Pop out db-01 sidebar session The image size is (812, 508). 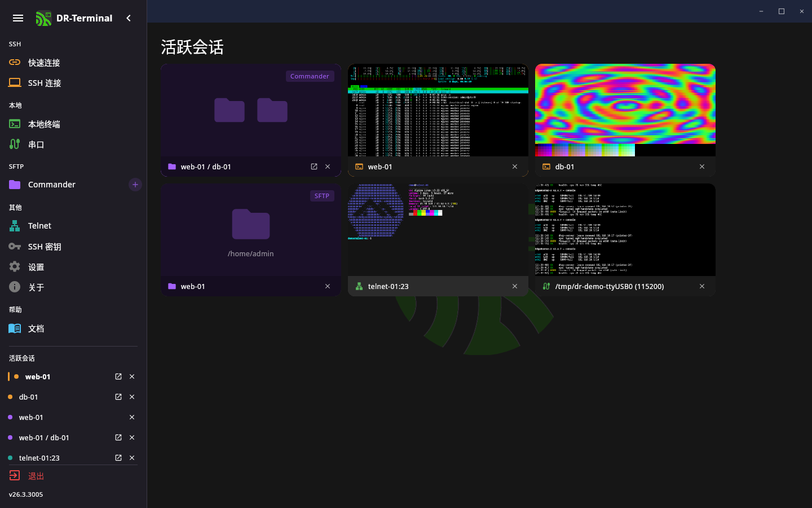tap(118, 397)
